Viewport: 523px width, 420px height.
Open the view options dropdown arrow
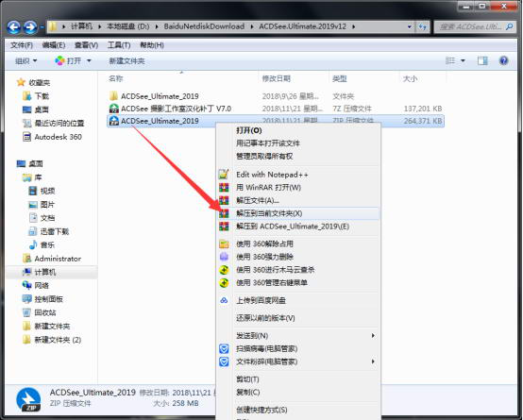coord(463,60)
